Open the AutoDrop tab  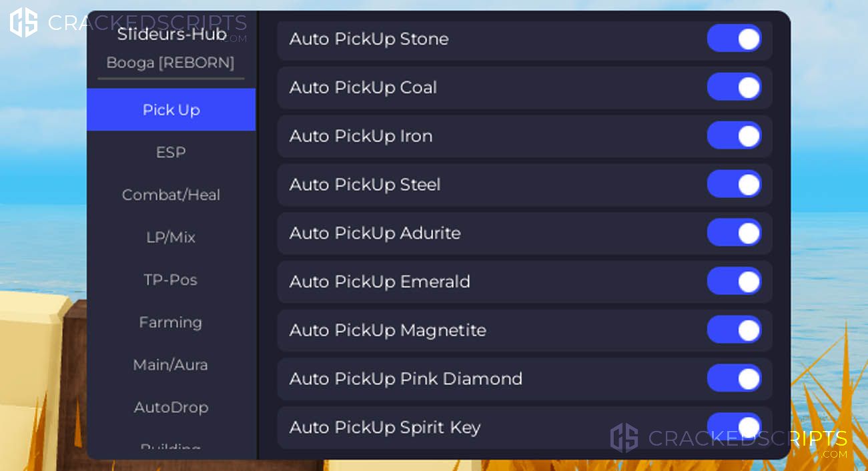tap(171, 407)
